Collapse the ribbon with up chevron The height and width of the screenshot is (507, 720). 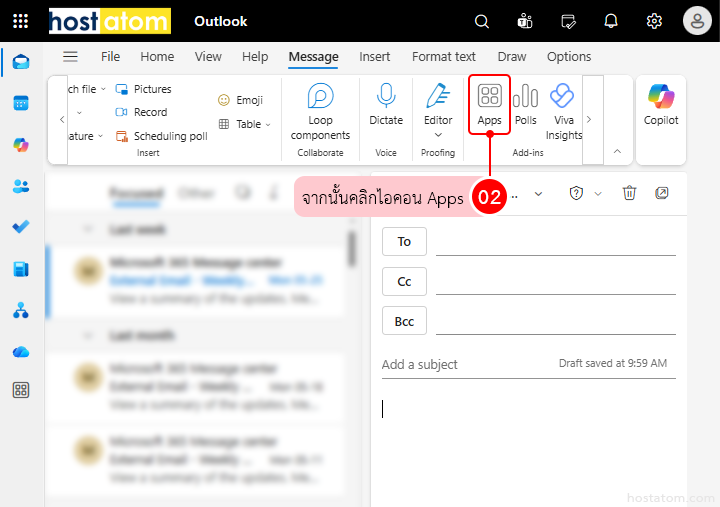tap(618, 151)
